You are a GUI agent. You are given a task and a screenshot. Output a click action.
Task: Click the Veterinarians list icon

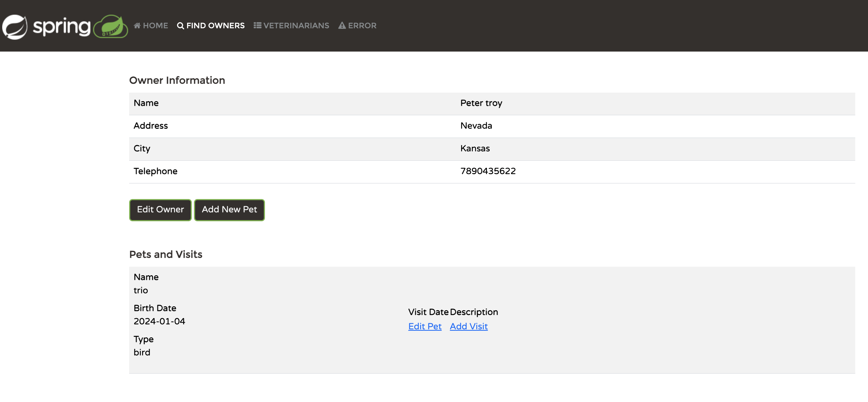click(257, 26)
